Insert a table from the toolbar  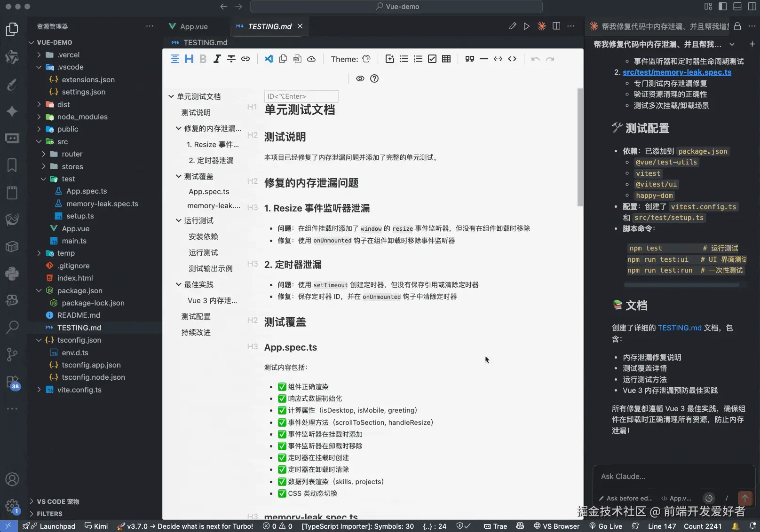click(x=446, y=59)
